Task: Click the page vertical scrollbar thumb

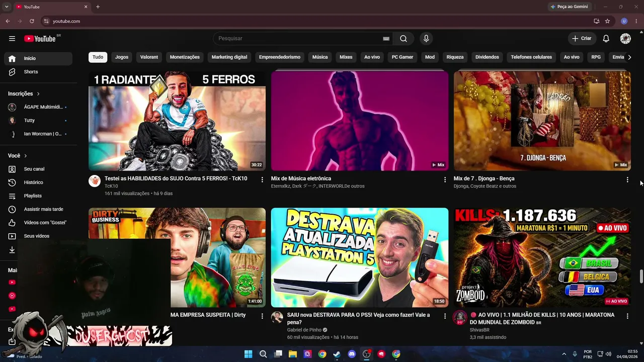Action: pos(641,277)
